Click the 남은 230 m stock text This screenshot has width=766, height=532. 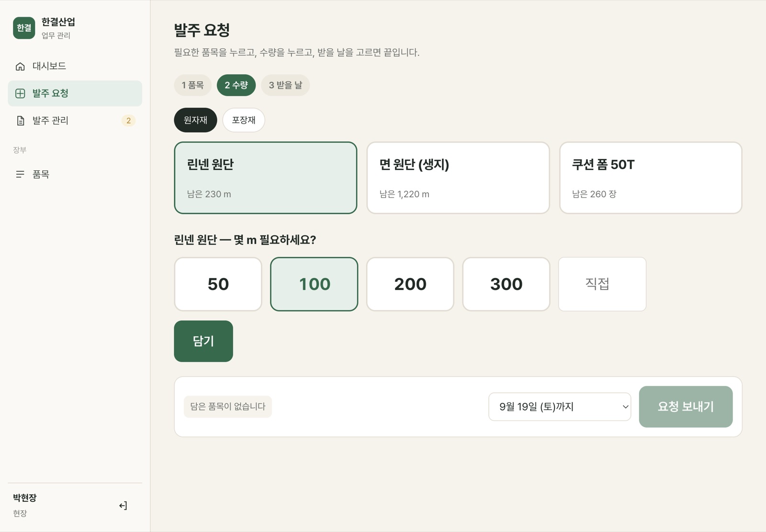209,194
